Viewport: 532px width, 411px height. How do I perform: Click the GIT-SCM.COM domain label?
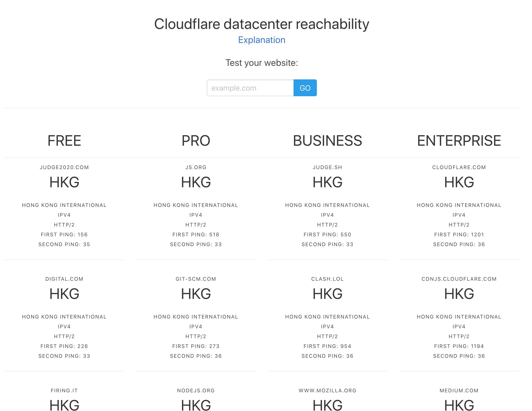[196, 279]
